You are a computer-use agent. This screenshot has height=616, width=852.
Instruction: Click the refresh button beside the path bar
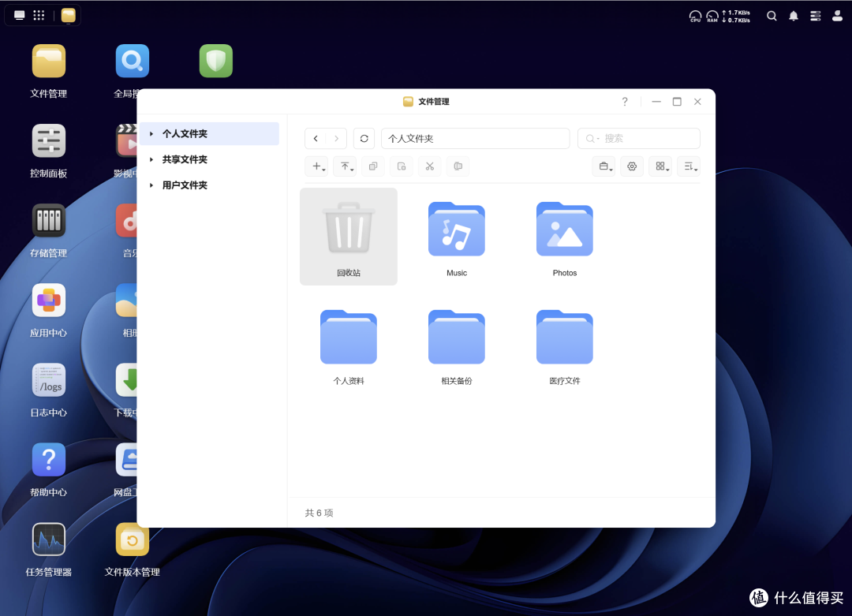[x=364, y=139]
